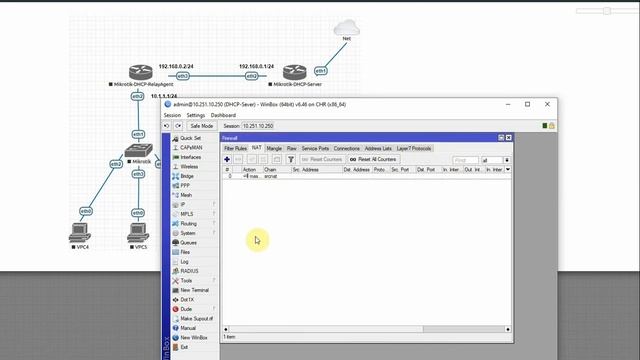The image size is (640, 360).
Task: Open Queues in the sidebar
Action: coord(188,242)
